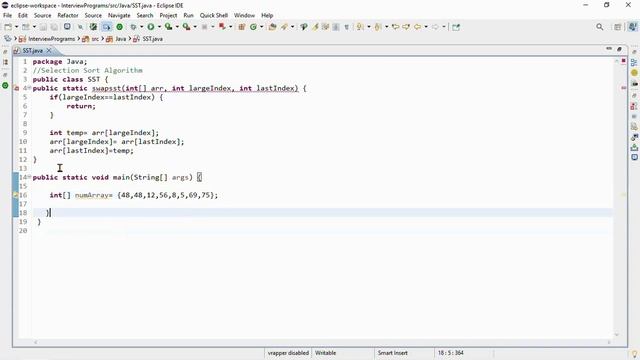Select the Java perspective icon

coord(632,27)
